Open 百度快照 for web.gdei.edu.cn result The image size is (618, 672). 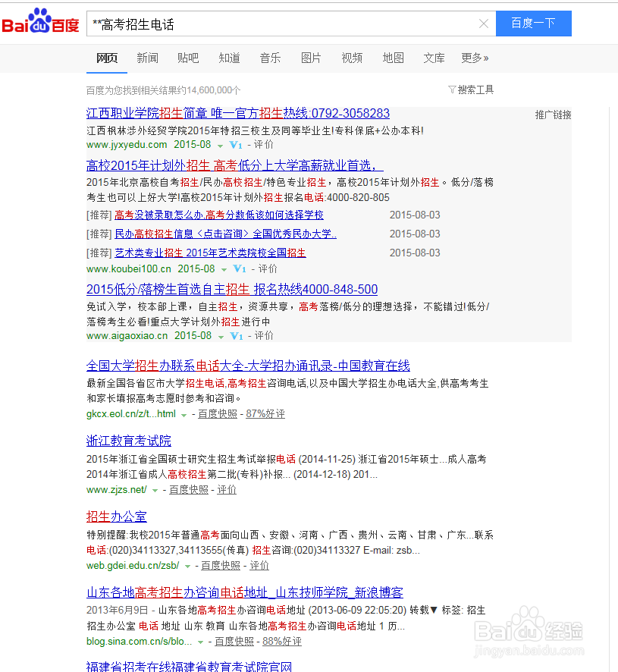tap(221, 565)
